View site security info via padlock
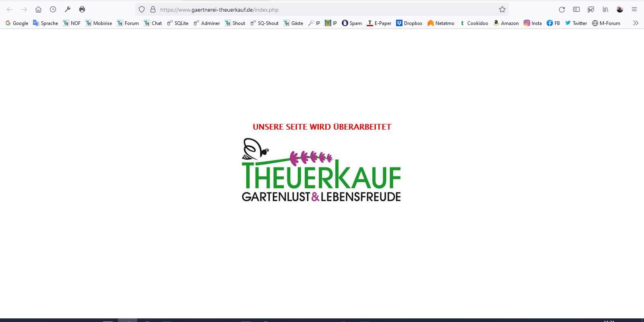 pyautogui.click(x=153, y=9)
